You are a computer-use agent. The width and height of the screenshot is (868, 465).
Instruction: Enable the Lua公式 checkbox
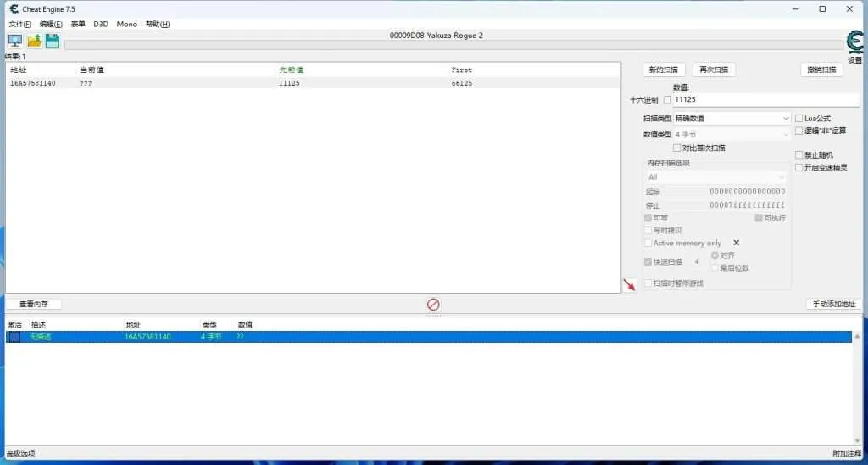coord(798,118)
